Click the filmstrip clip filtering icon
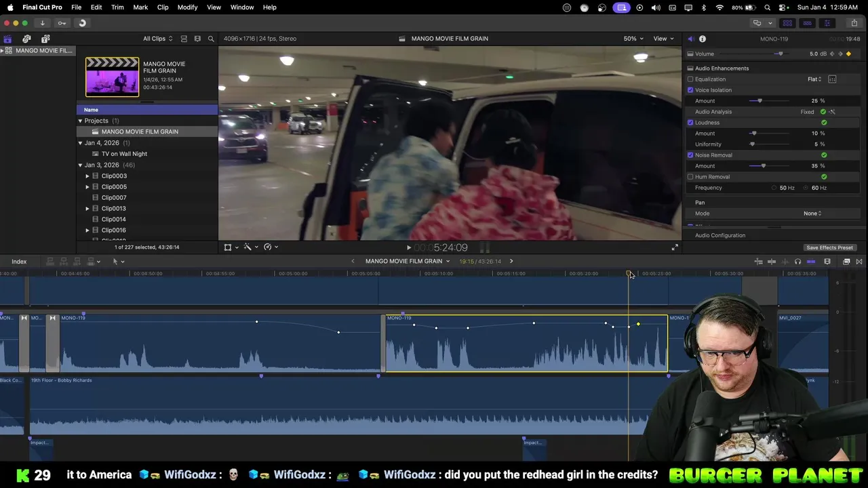868x488 pixels. (197, 39)
